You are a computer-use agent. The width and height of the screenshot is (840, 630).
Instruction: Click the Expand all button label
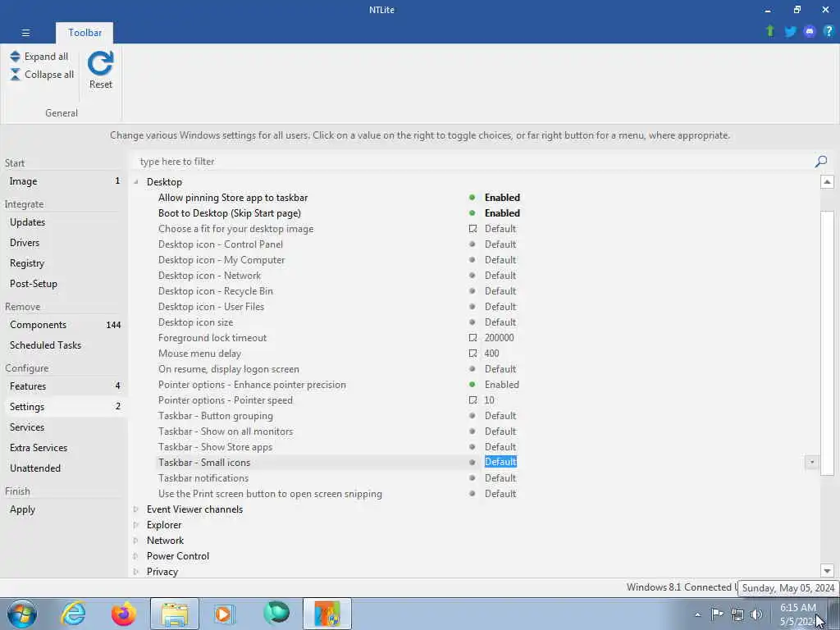(x=46, y=57)
